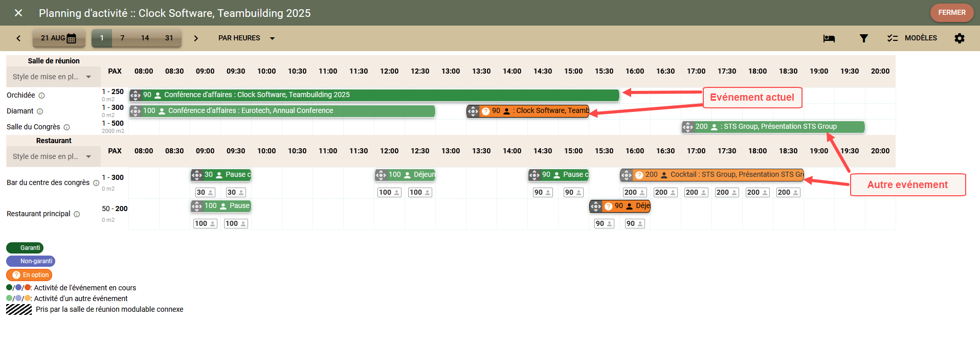Expand Style de mise en place for Salle de réunion
The image size is (980, 345).
pos(53,77)
